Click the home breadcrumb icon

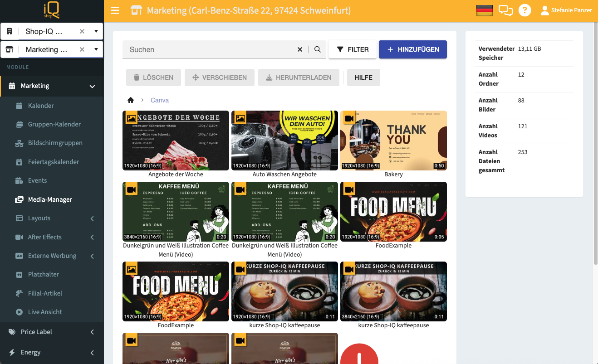point(131,100)
